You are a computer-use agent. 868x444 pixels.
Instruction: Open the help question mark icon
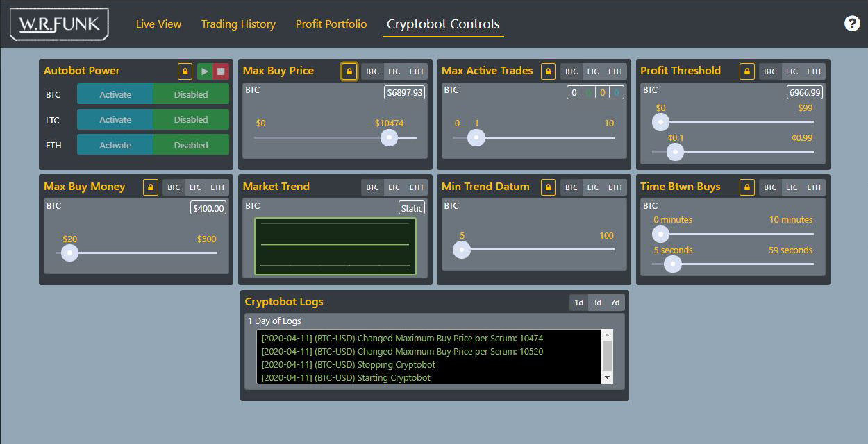click(852, 24)
